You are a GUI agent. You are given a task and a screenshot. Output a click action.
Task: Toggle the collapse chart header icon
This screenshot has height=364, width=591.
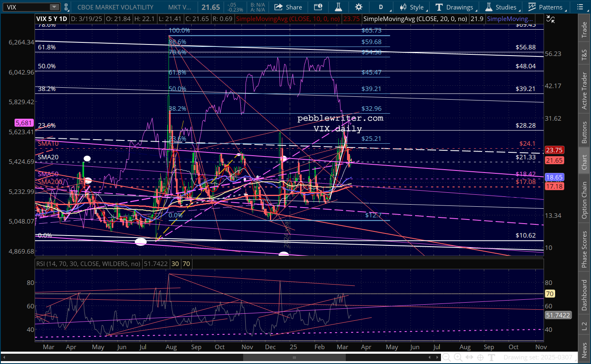550,19
